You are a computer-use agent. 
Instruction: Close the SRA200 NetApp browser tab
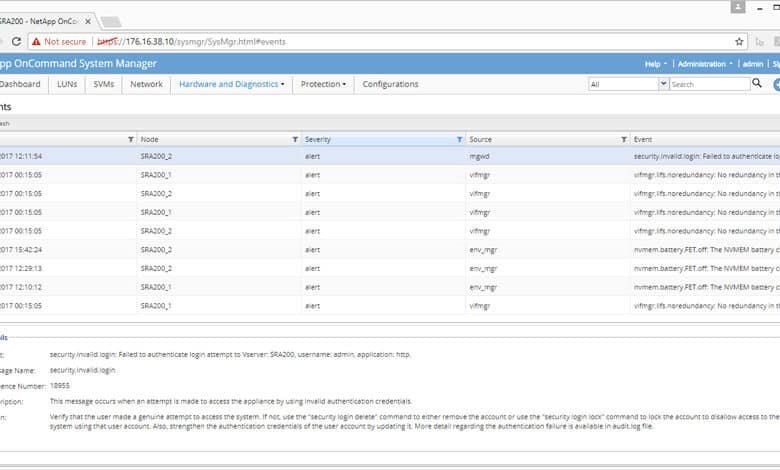(x=88, y=21)
